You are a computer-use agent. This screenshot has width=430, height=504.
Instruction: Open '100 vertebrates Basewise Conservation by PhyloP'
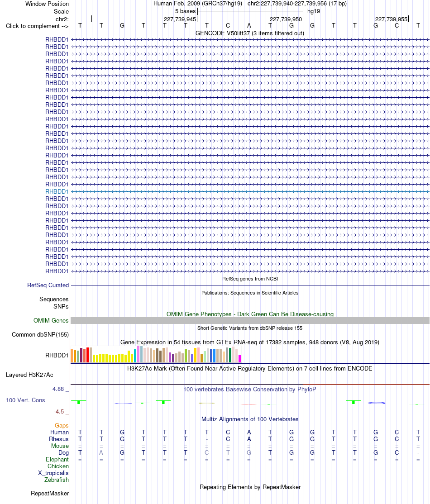[250, 389]
